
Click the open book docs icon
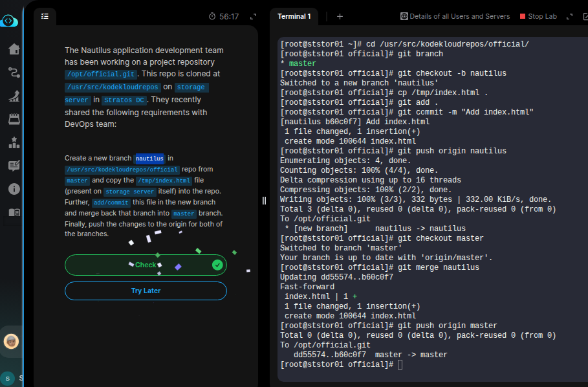(x=14, y=212)
